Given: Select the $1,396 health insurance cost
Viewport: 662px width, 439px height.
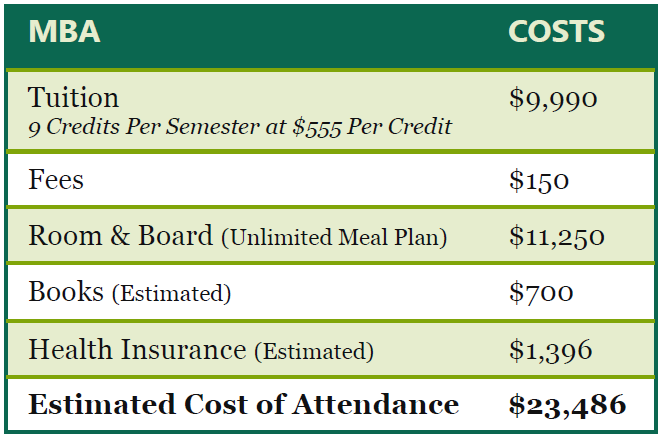Looking at the screenshot, I should click(550, 350).
